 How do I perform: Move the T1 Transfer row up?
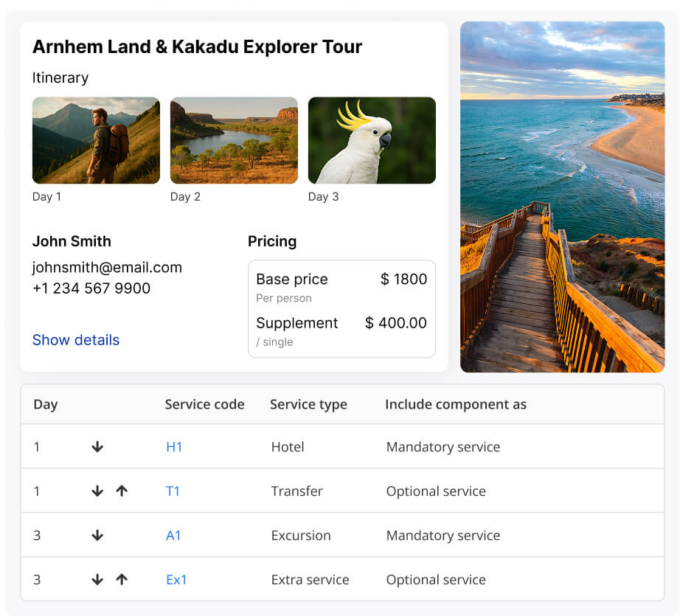coord(122,491)
